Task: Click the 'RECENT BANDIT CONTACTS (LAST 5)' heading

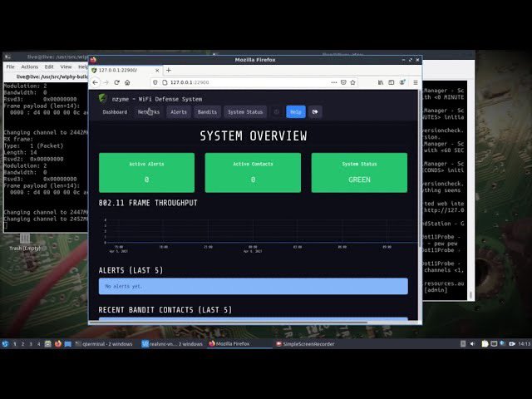Action: 165,310
